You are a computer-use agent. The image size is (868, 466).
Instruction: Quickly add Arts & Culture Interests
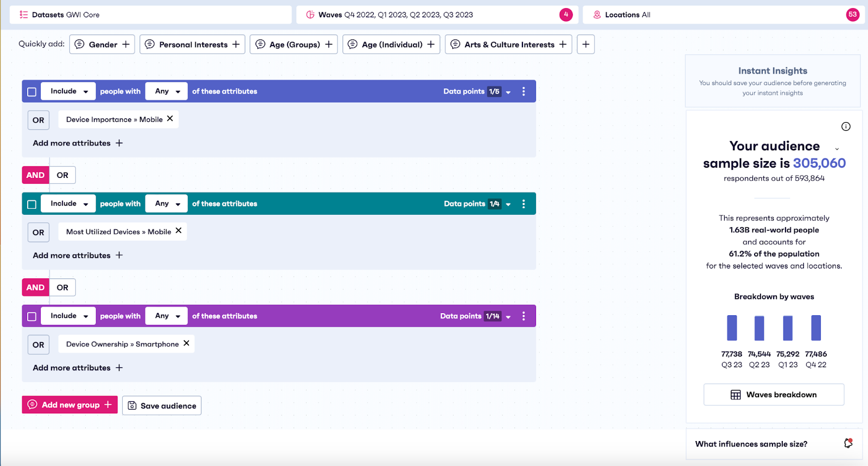tap(508, 44)
